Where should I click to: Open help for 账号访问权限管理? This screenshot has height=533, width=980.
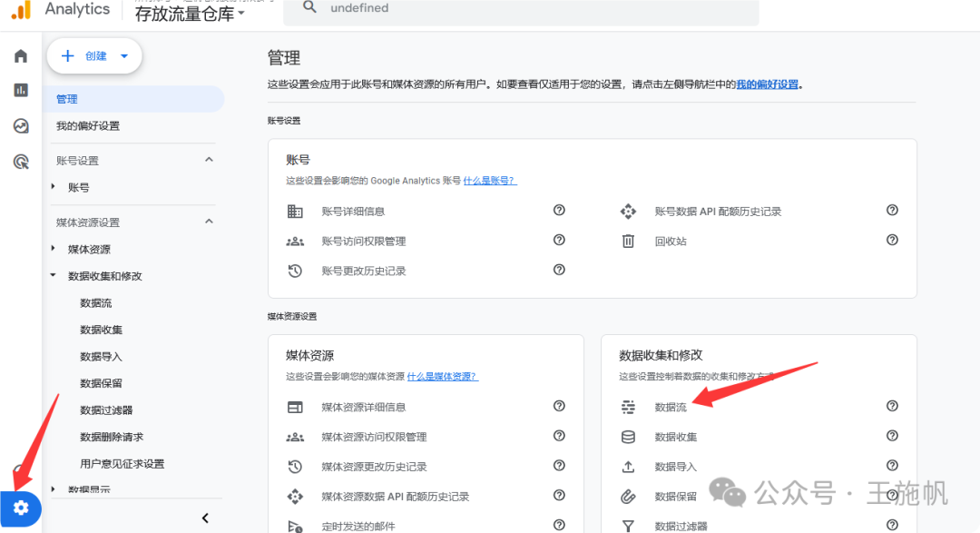[559, 241]
